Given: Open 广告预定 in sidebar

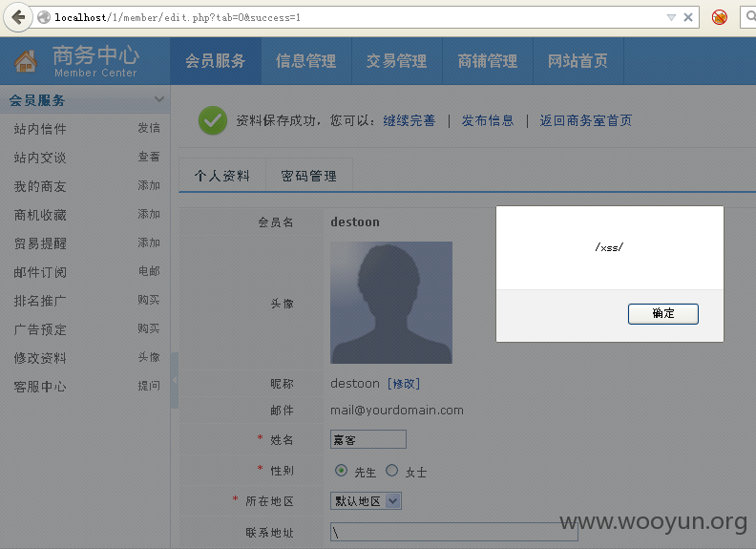Looking at the screenshot, I should pos(40,329).
